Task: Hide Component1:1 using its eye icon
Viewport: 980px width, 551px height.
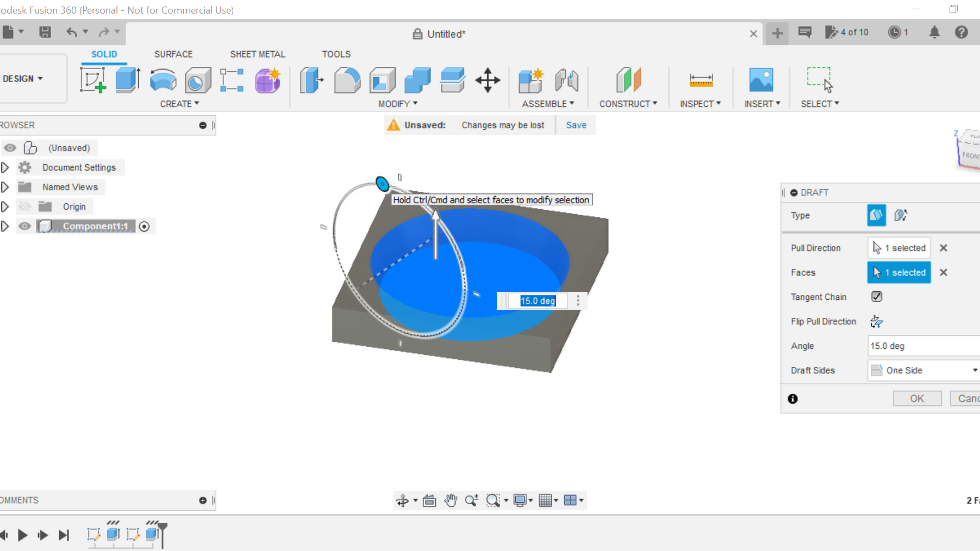Action: (x=25, y=226)
